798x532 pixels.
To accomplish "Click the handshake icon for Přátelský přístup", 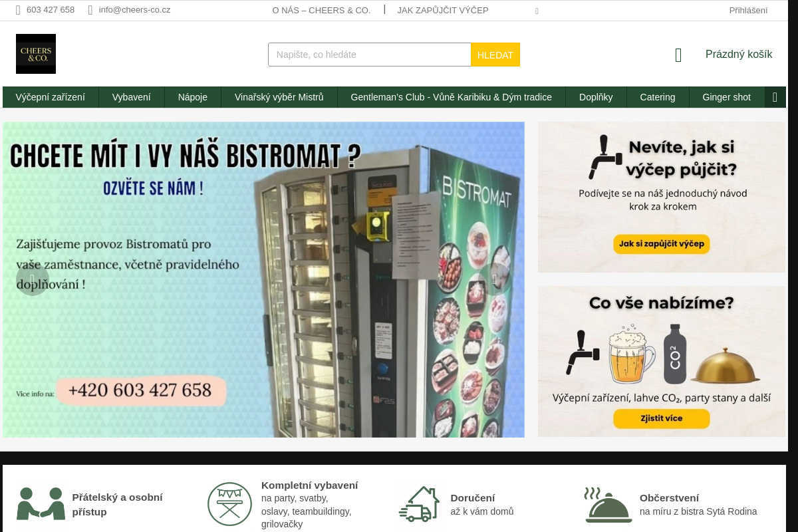I will click(41, 504).
